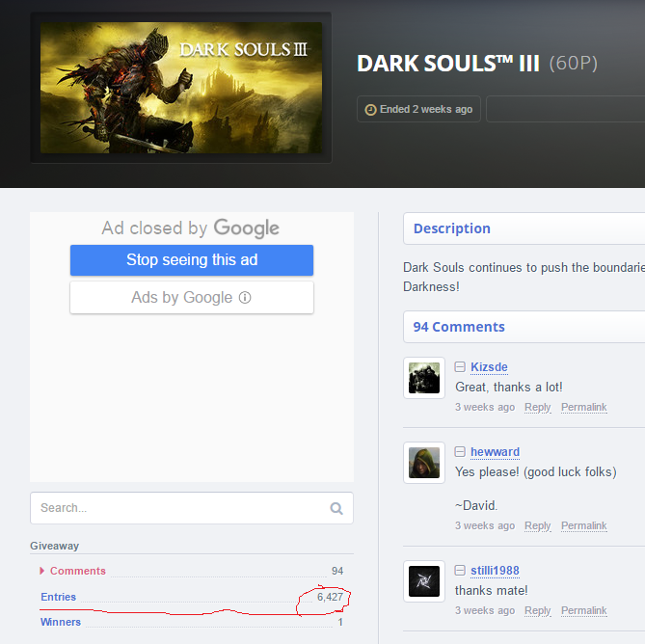
Task: Click stilli1988's 3 weeks ago timestamp
Action: pyautogui.click(x=485, y=610)
